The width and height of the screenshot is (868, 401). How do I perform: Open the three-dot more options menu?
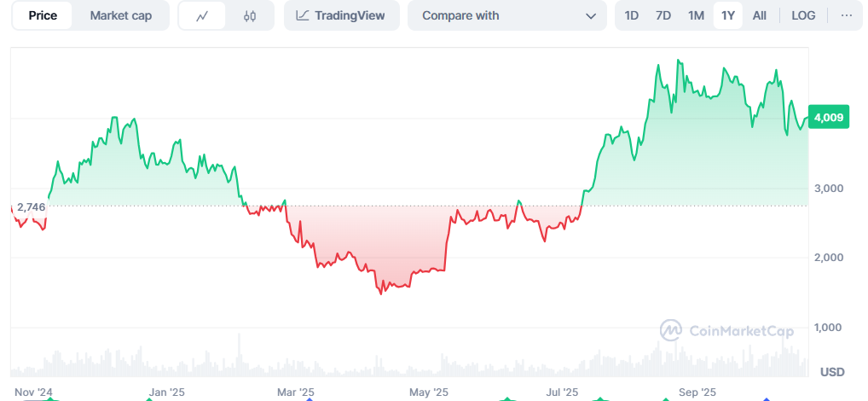pyautogui.click(x=846, y=15)
